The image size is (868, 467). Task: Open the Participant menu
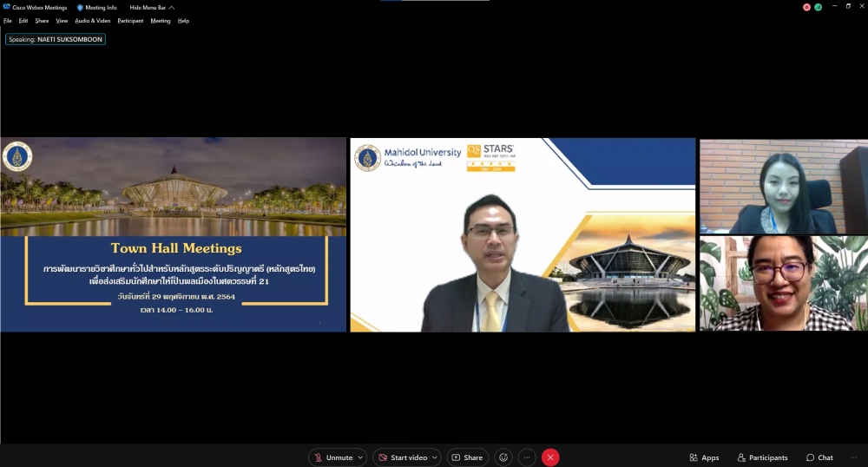click(130, 21)
